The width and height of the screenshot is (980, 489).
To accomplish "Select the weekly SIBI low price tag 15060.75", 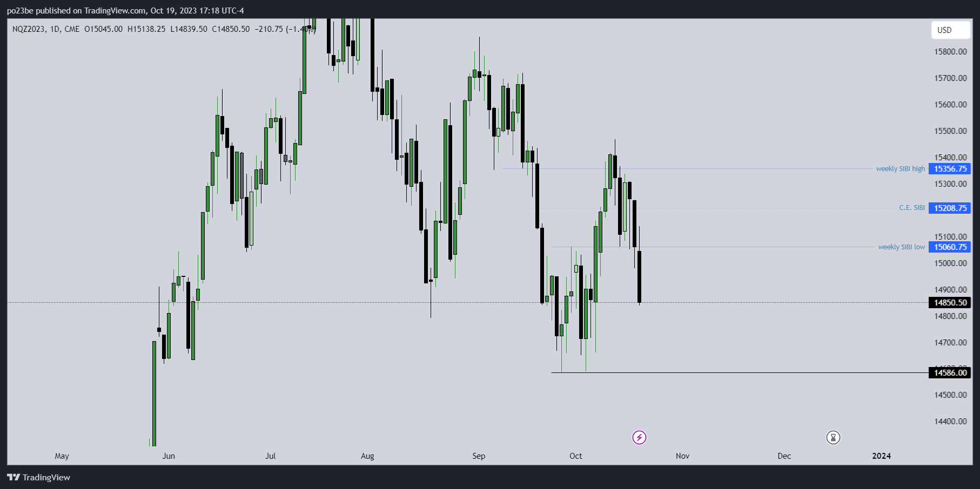I will [950, 247].
